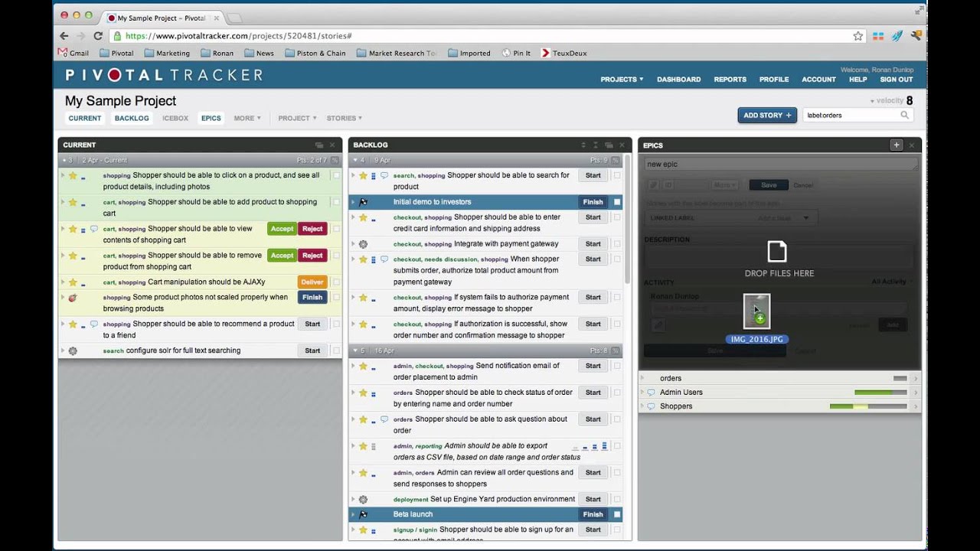The height and width of the screenshot is (551, 980).
Task: Switch to the ICEBOX tab
Action: [175, 118]
